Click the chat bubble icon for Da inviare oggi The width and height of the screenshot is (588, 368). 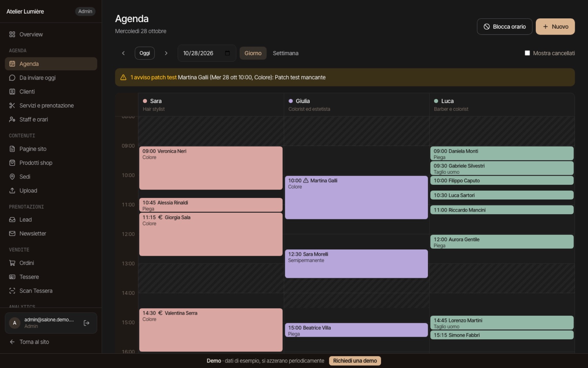click(x=12, y=78)
